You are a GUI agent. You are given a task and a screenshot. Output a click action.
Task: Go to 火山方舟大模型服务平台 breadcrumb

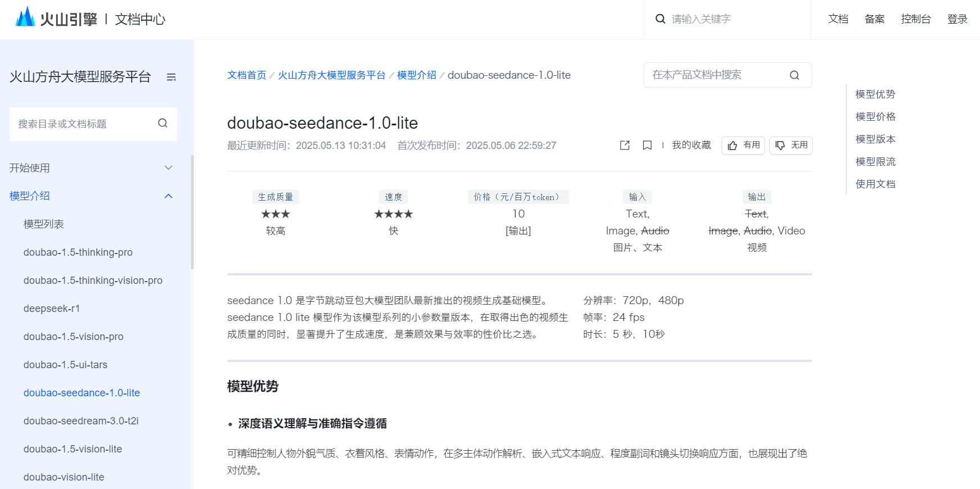click(331, 75)
